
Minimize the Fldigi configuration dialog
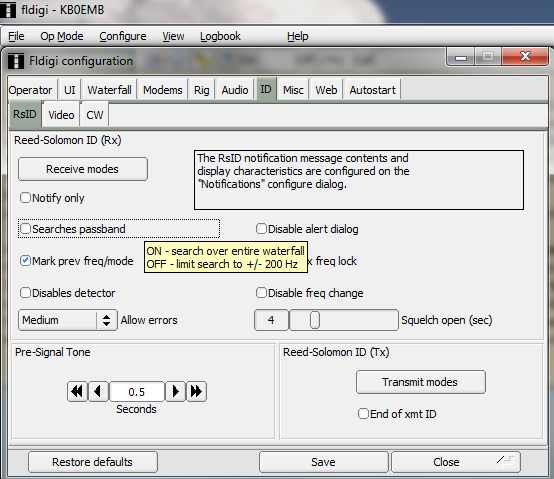point(461,57)
